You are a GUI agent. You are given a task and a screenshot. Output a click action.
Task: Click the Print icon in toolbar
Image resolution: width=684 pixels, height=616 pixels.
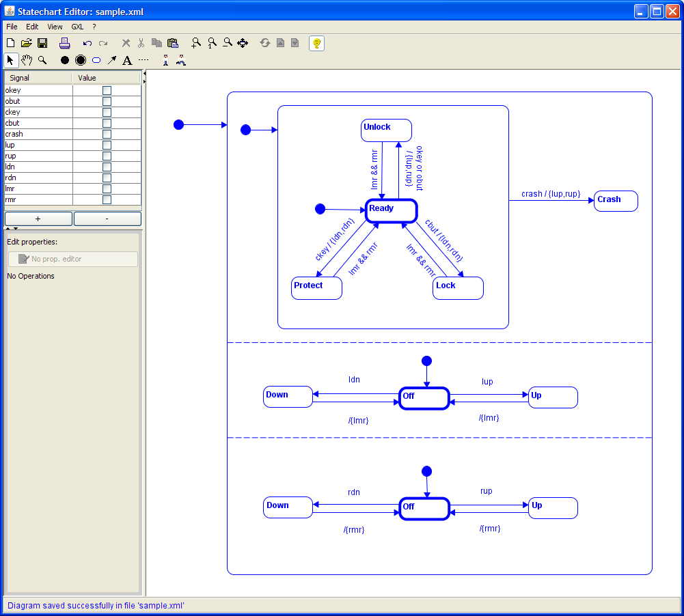click(x=64, y=43)
